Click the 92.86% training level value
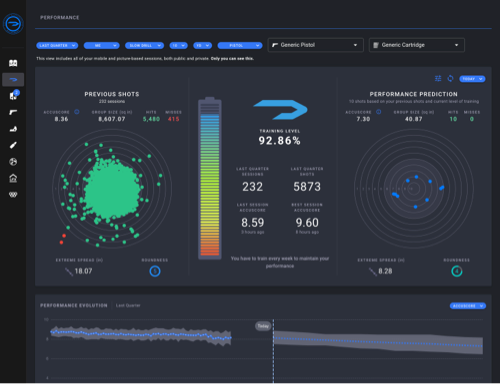 [280, 141]
